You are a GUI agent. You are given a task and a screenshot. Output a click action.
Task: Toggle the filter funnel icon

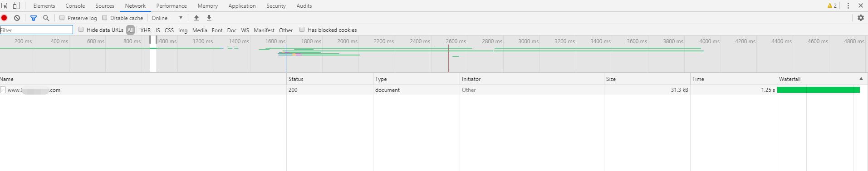(x=33, y=18)
